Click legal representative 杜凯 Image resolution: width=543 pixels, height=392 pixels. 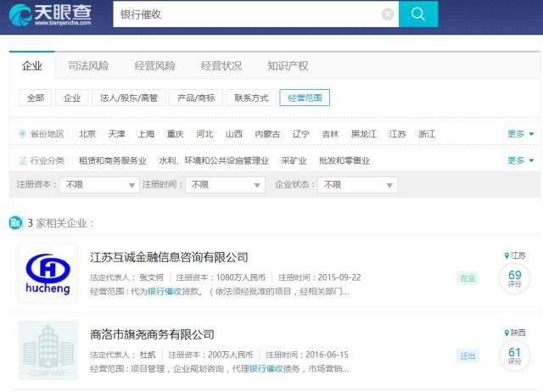pyautogui.click(x=148, y=355)
